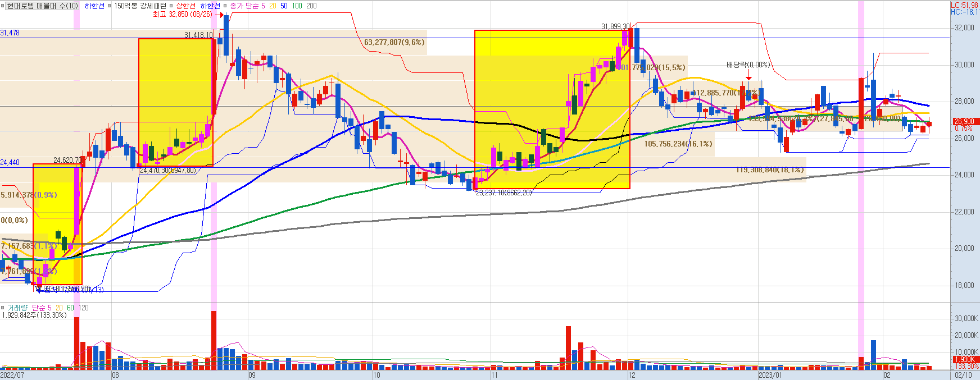Click the 2022/07 date axis label

(12, 375)
